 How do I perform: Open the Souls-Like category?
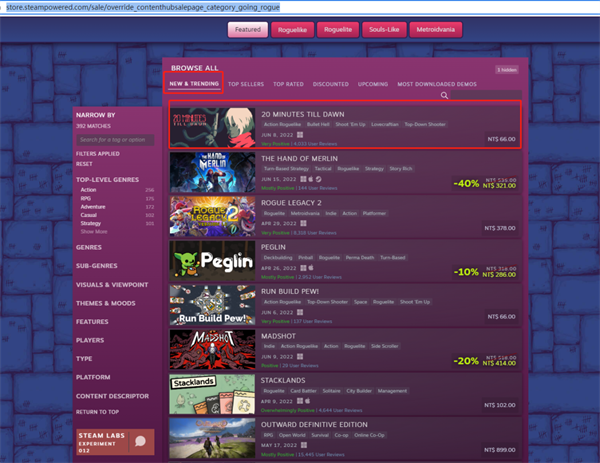click(384, 29)
